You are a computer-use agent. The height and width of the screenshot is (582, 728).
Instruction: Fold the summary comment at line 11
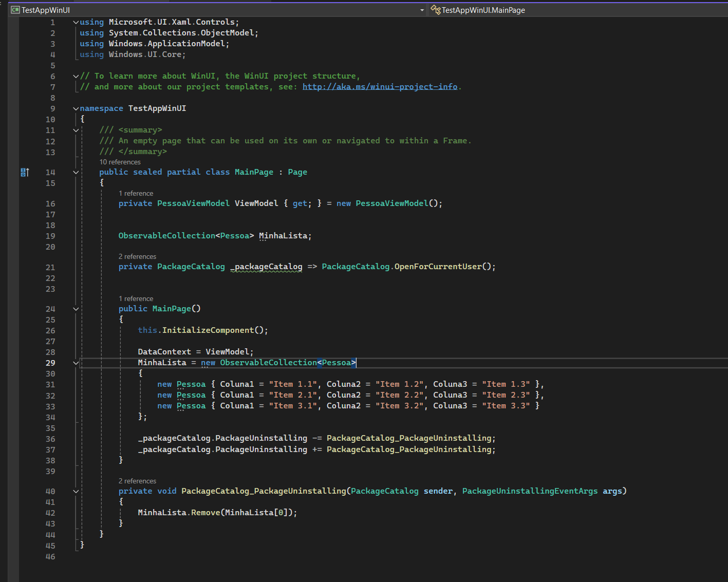click(76, 130)
